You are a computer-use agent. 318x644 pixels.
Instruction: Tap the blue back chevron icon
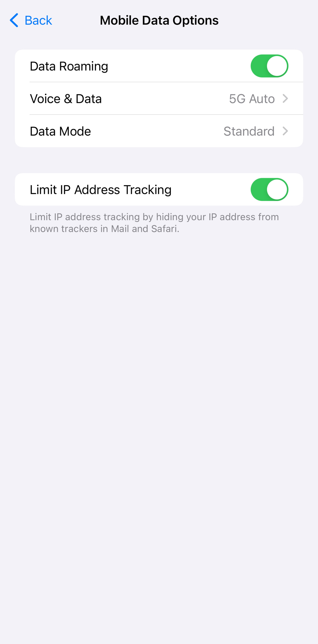(14, 20)
